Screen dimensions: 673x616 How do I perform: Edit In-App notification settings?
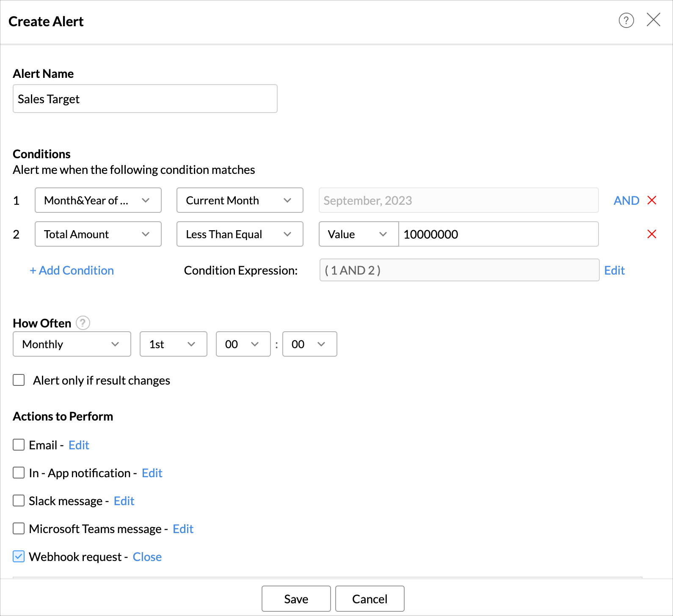[152, 473]
